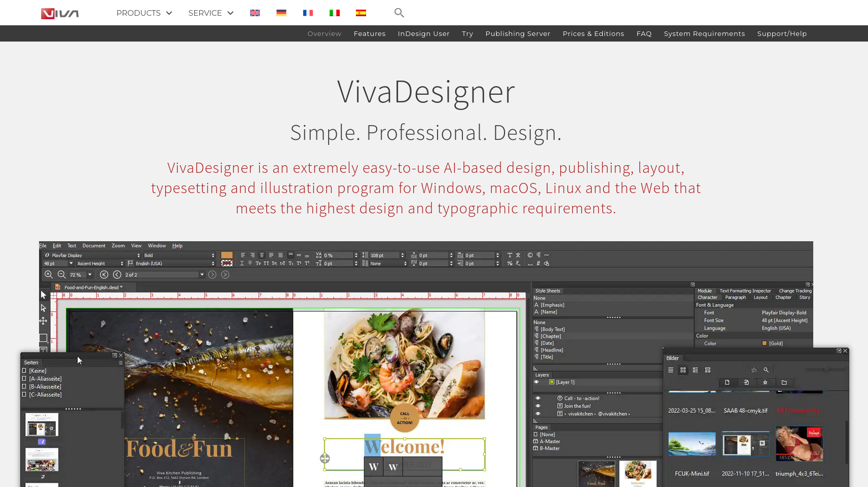This screenshot has width=868, height=487.
Task: Open the Playfair Display font dropdown
Action: click(92, 255)
